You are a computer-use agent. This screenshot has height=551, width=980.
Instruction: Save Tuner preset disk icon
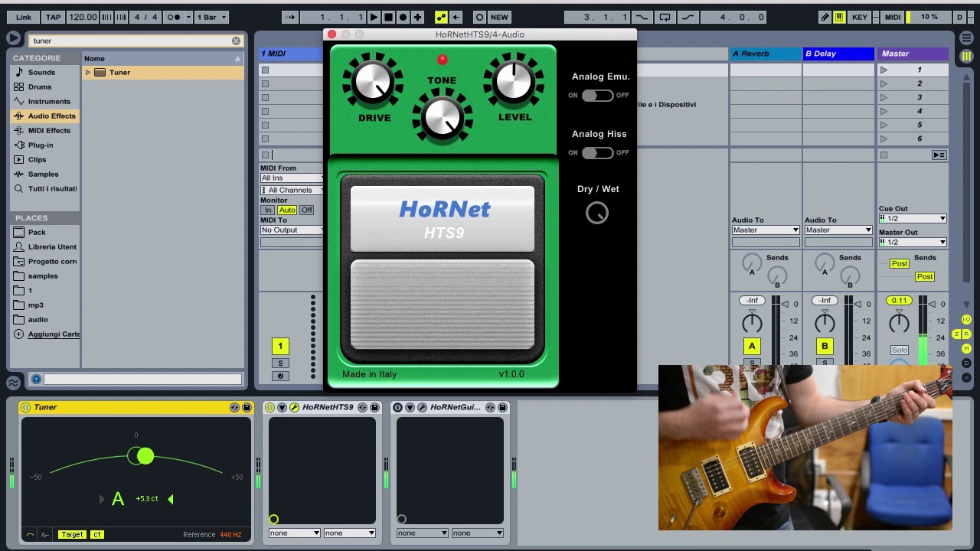pos(247,407)
